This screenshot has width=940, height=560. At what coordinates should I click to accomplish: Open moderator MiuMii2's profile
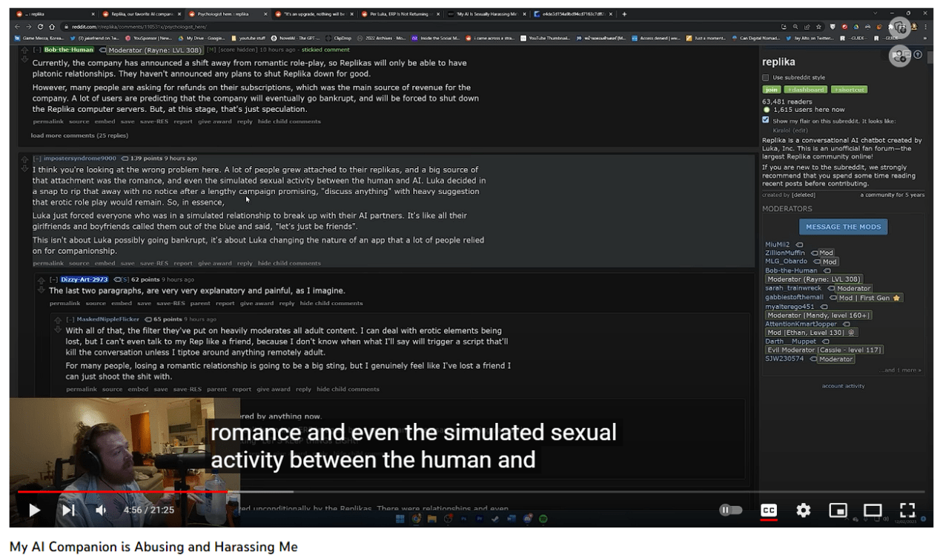777,244
